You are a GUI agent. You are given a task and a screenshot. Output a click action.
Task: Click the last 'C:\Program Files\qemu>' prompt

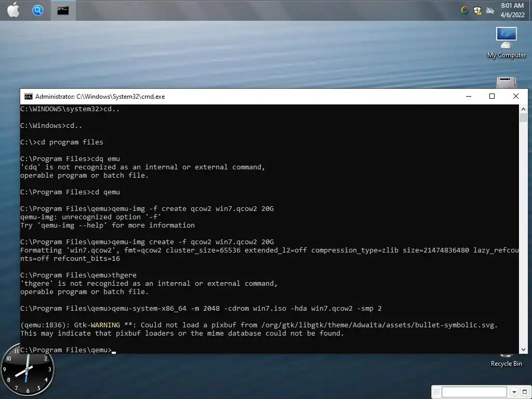[66, 350]
